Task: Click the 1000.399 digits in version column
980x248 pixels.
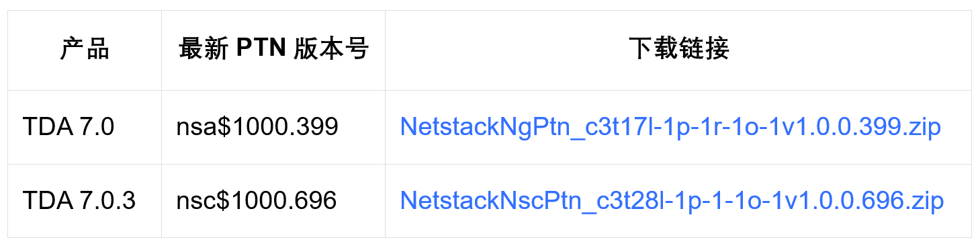Action: pyautogui.click(x=285, y=127)
